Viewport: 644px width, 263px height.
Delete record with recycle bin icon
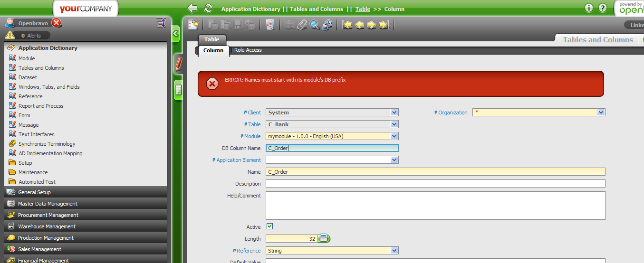pos(270,25)
